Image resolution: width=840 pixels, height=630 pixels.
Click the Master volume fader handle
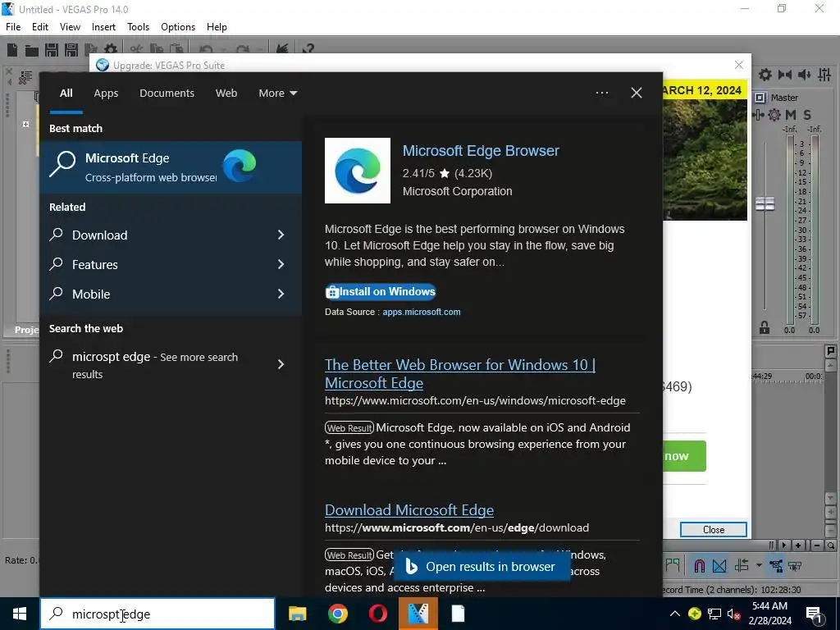[765, 203]
